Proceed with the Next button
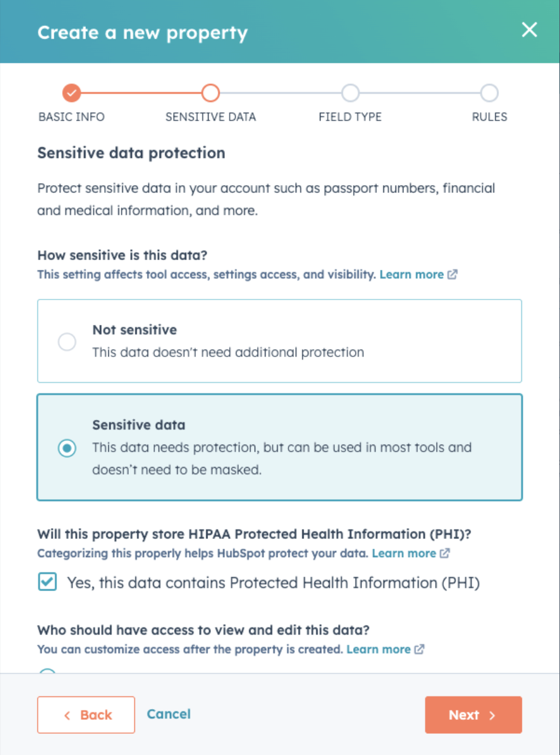This screenshot has width=560, height=755. [473, 714]
